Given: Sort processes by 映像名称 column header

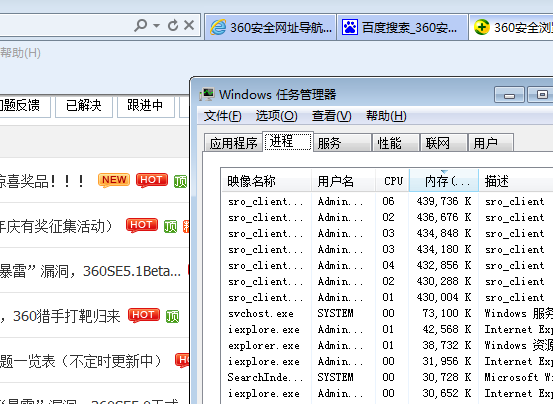Looking at the screenshot, I should click(x=266, y=181).
